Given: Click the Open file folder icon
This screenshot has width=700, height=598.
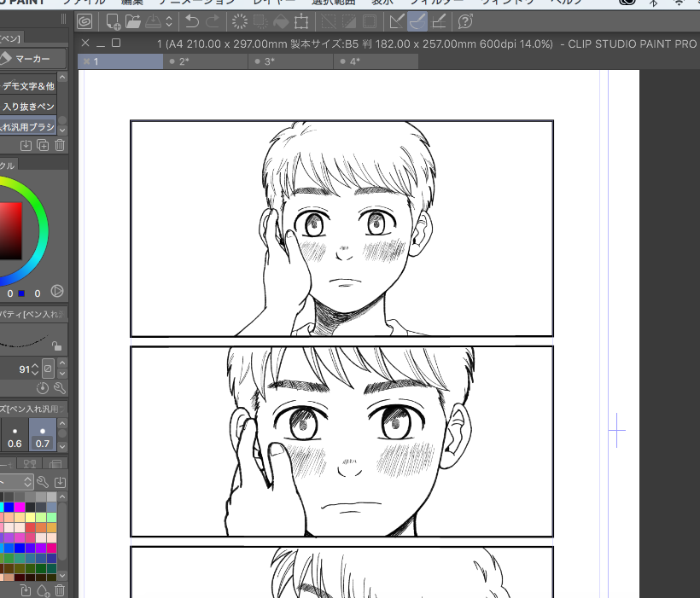Looking at the screenshot, I should [x=132, y=21].
